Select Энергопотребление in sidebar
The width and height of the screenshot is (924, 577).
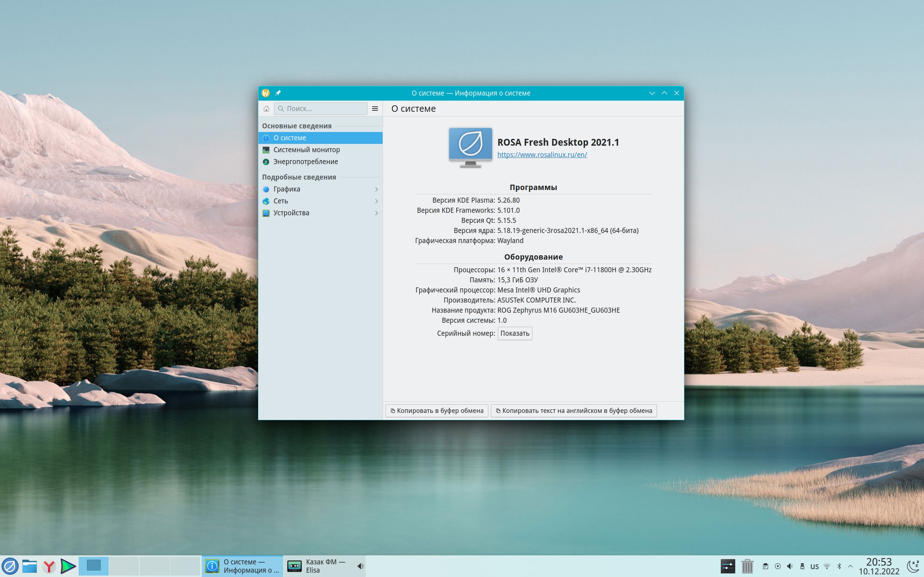click(x=305, y=162)
